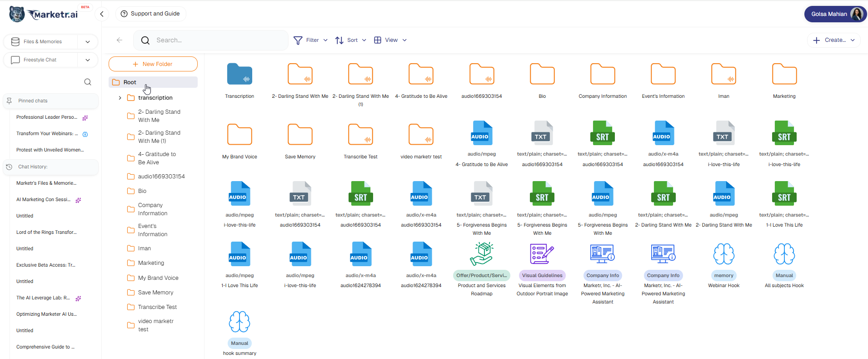868x359 pixels.
Task: Select Marketing in the folder tree
Action: [x=151, y=263]
